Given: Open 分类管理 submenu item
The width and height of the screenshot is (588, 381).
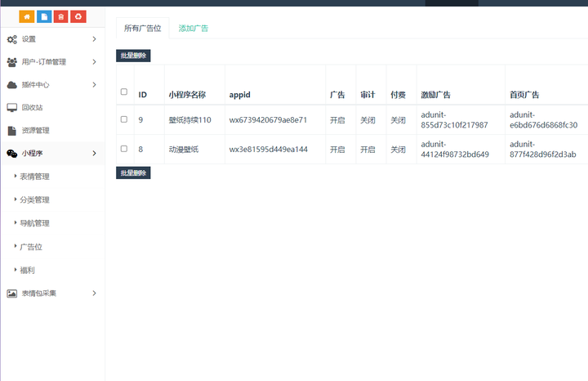Looking at the screenshot, I should coord(34,199).
